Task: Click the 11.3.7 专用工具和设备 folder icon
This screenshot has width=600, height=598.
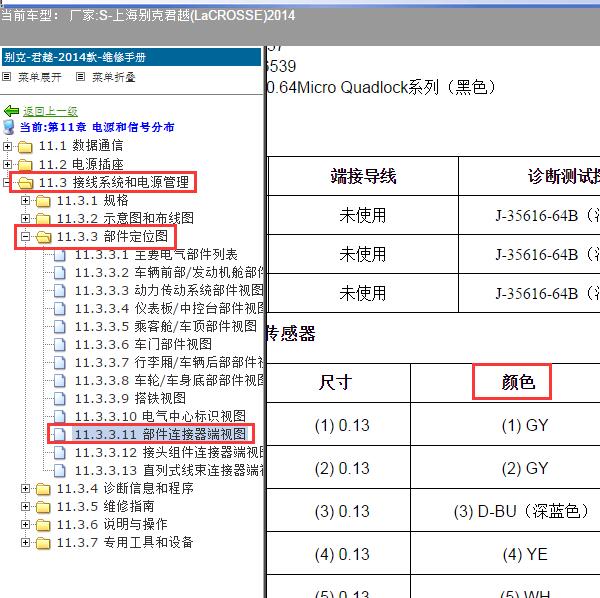Action: point(43,543)
